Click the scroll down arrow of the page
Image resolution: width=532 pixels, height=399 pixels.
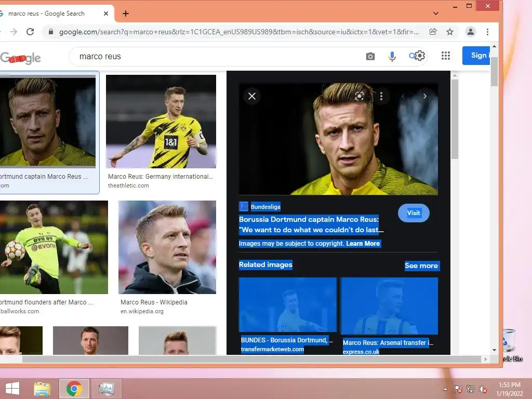[x=495, y=350]
